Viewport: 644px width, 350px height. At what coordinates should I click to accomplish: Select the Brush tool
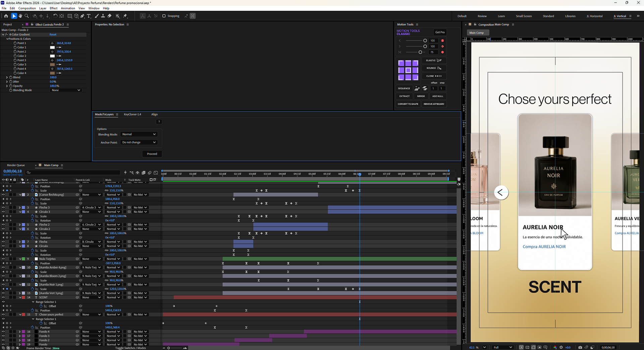[97, 16]
